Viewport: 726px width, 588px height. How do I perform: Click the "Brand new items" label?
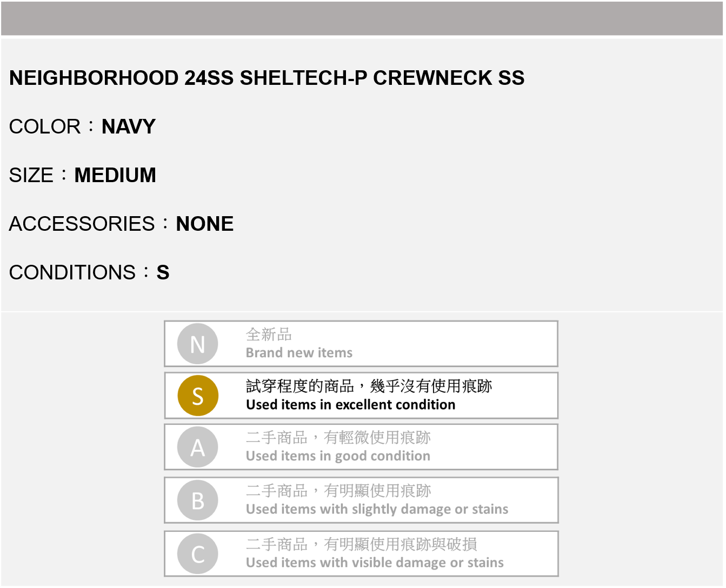[299, 353]
